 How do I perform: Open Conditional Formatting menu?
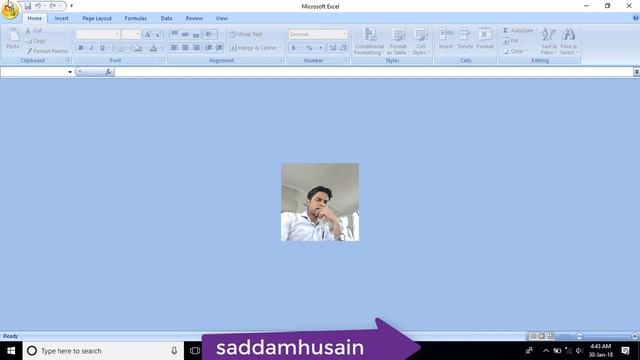[x=369, y=41]
